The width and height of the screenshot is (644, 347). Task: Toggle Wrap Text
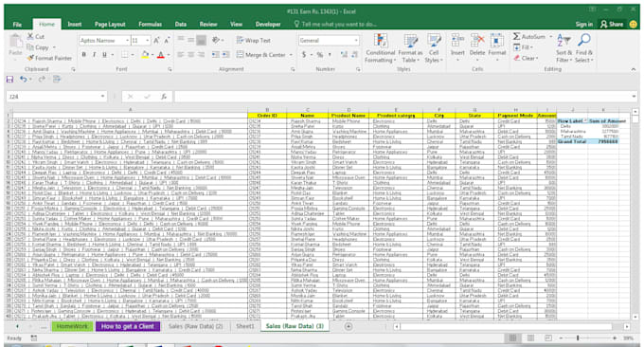254,40
